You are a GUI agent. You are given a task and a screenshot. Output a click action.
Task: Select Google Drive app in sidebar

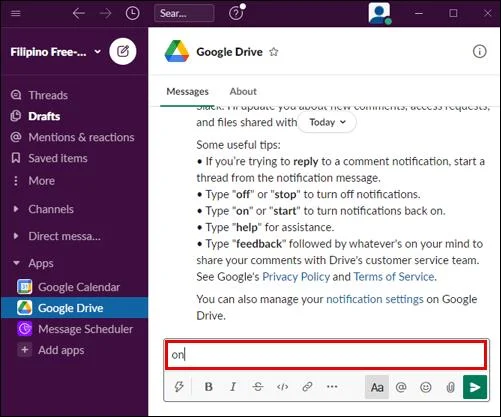pos(75,308)
